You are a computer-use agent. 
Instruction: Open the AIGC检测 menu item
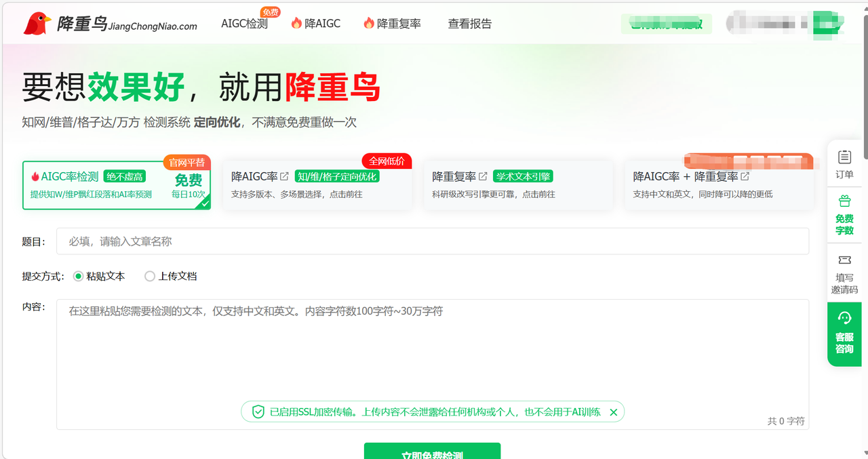click(244, 24)
